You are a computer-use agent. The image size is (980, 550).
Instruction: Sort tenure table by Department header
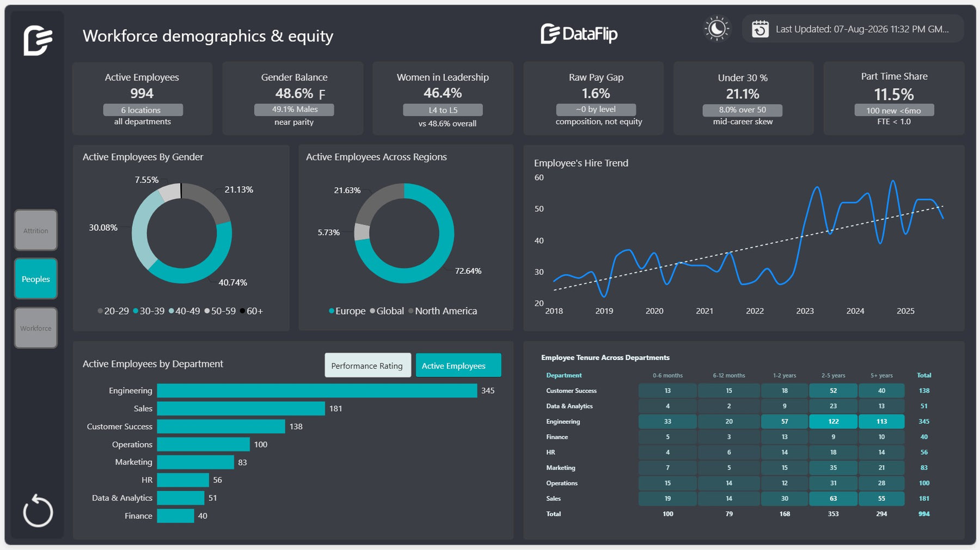[x=564, y=375]
